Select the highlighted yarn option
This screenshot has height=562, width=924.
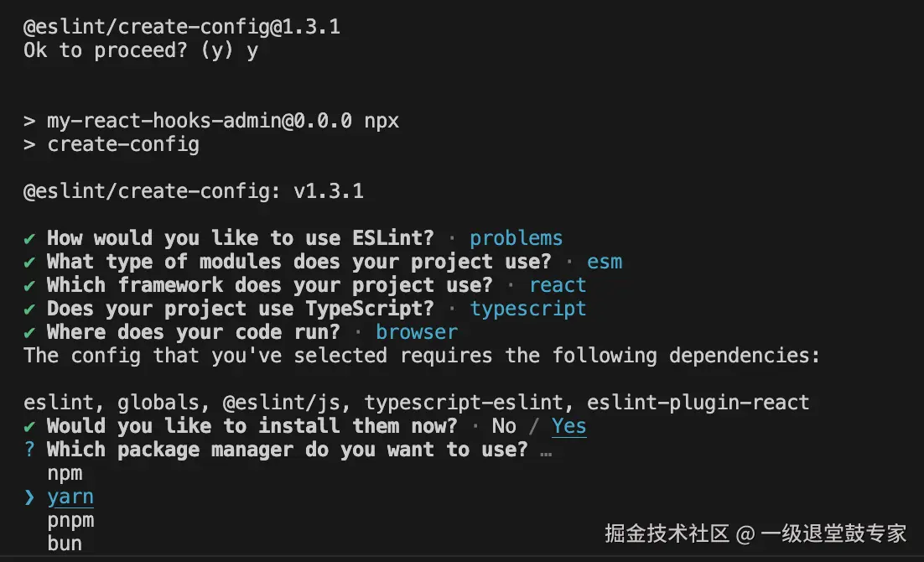pos(70,497)
